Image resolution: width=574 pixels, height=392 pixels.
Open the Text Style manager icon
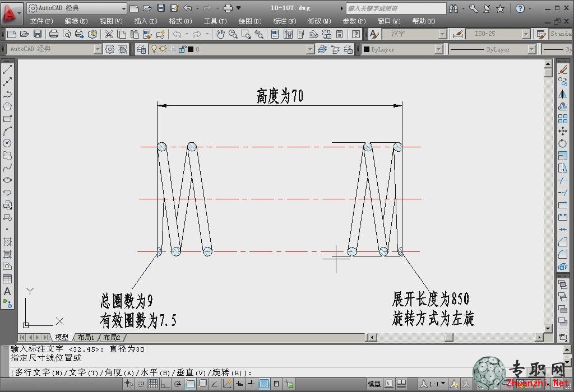374,34
